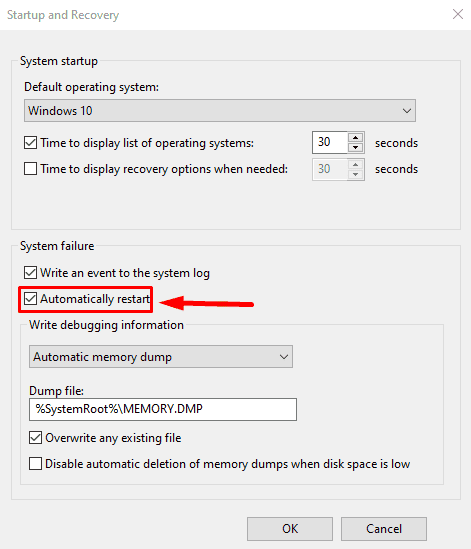Toggle Time to display list of operating systems

[30, 143]
